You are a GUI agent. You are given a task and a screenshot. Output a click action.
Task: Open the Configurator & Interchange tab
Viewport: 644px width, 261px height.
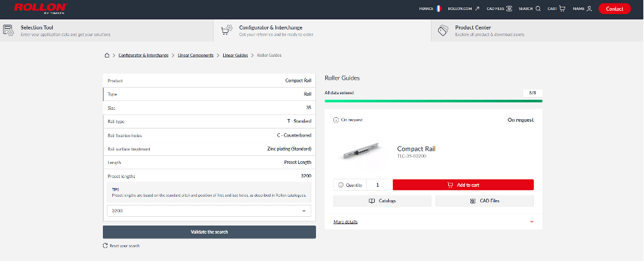(x=323, y=31)
